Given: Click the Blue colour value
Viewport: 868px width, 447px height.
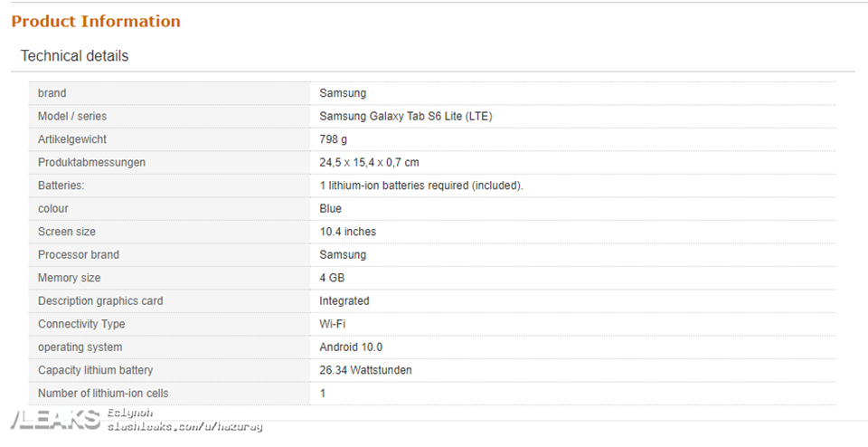Looking at the screenshot, I should click(331, 209).
